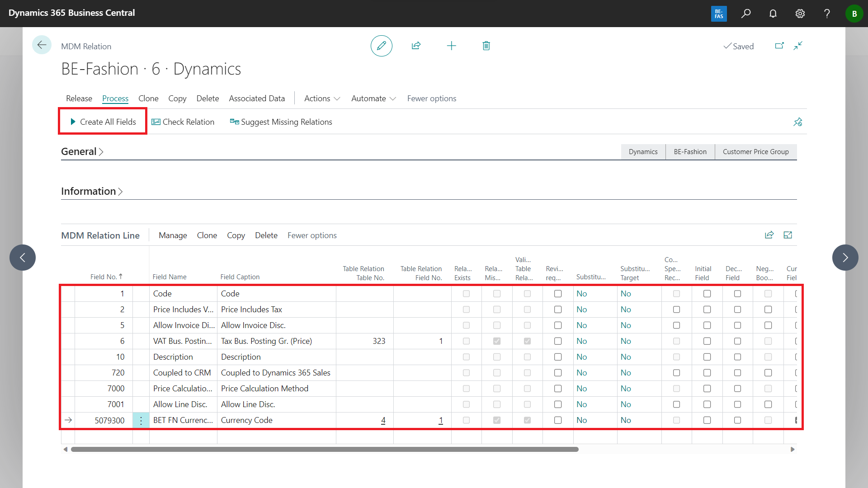Click the plus new record icon

pos(451,46)
